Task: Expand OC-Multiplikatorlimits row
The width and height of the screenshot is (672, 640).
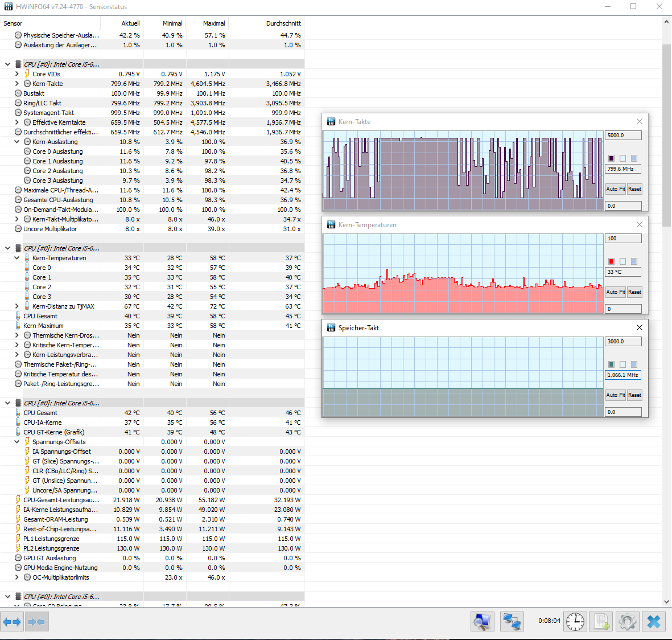Action: [17, 577]
